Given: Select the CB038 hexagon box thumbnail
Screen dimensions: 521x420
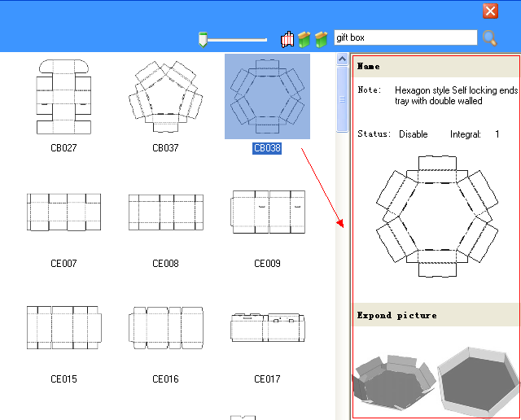Looking at the screenshot, I should click(267, 96).
